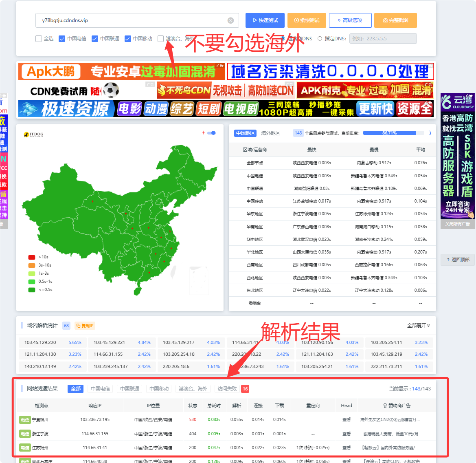Uncheck the 中国联通 checkbox
476x463 pixels.
pyautogui.click(x=95, y=39)
